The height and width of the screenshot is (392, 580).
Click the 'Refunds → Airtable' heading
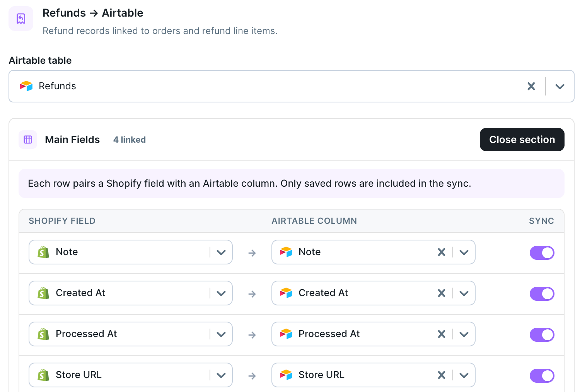(x=93, y=13)
